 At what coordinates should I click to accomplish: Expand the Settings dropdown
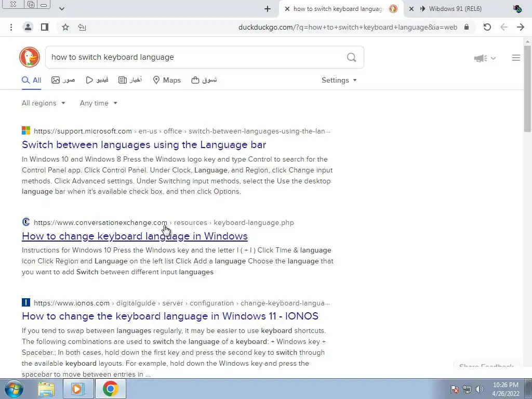(339, 80)
